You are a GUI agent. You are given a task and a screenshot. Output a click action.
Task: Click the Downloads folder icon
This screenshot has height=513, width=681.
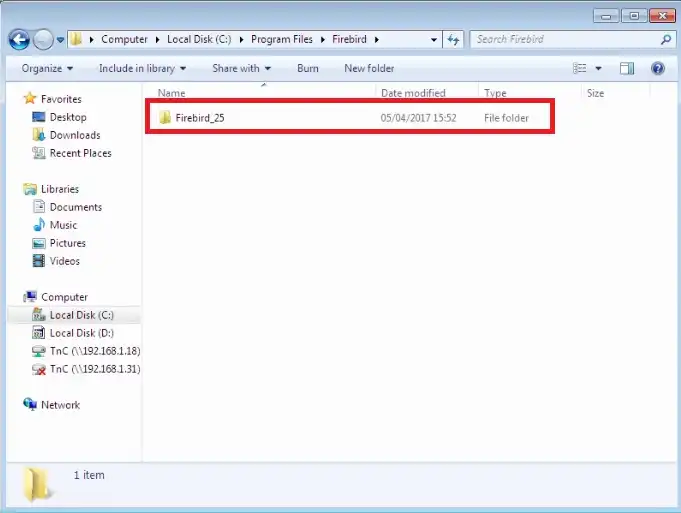click(x=38, y=135)
